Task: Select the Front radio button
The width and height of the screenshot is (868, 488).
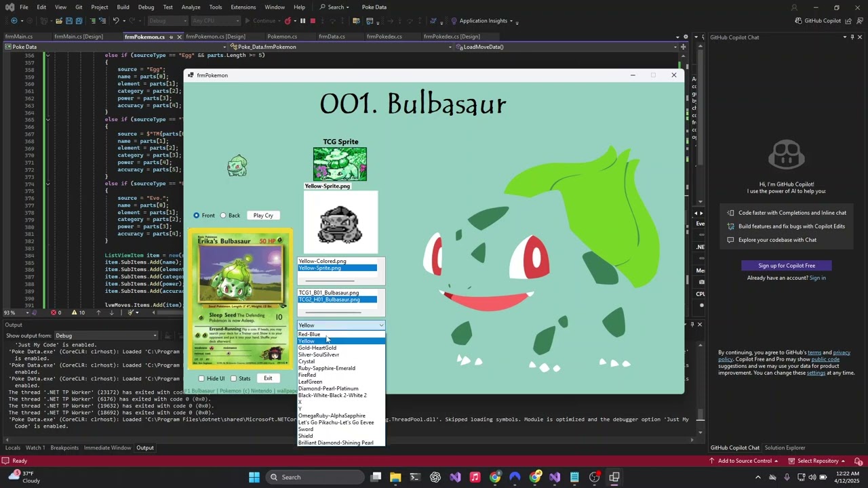Action: pyautogui.click(x=204, y=216)
